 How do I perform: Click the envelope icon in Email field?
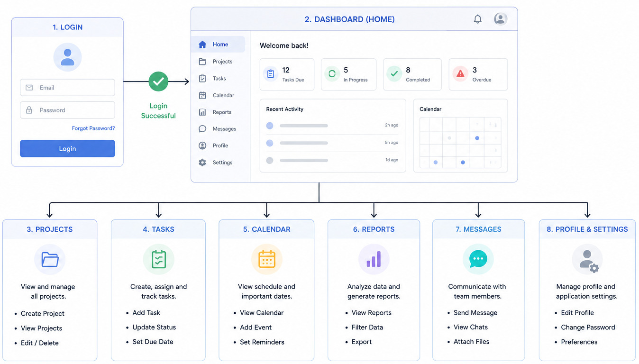coord(29,88)
